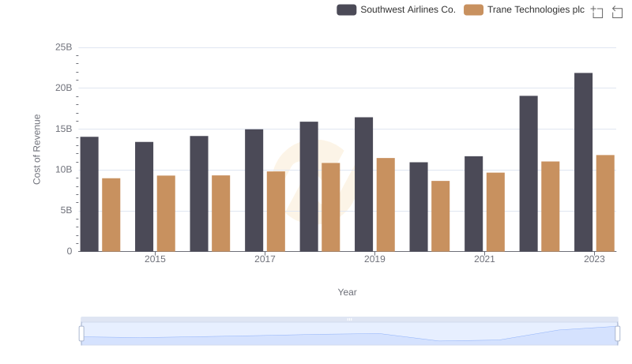Select the 2015 Trane Technologies orange bar

[x=166, y=213]
